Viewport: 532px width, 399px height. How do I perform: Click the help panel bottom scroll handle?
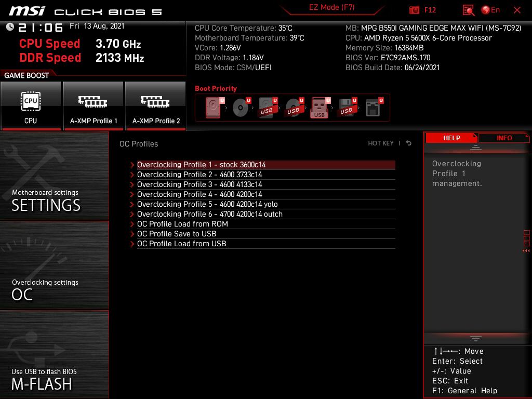pyautogui.click(x=476, y=339)
